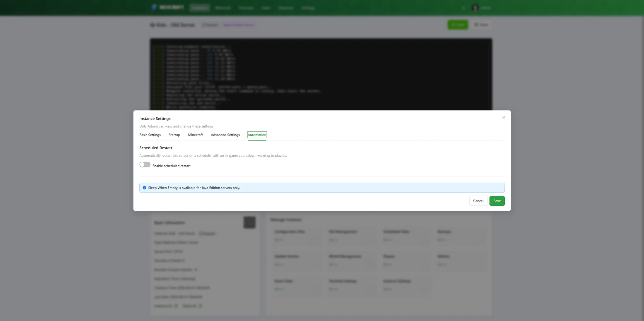The width and height of the screenshot is (644, 321).
Task: Enable the scheduled restart toggle
Action: (x=145, y=165)
